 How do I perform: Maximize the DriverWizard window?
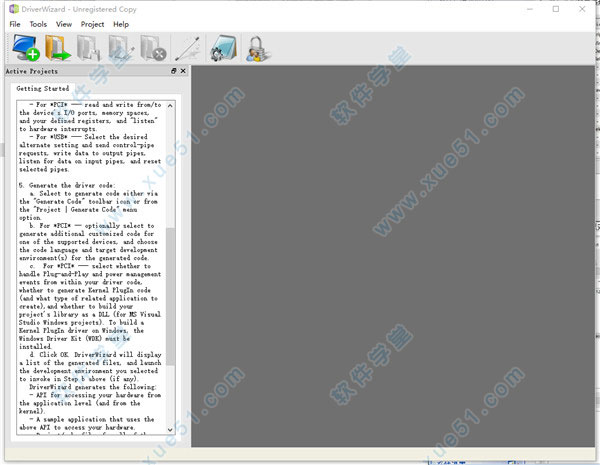(x=555, y=8)
